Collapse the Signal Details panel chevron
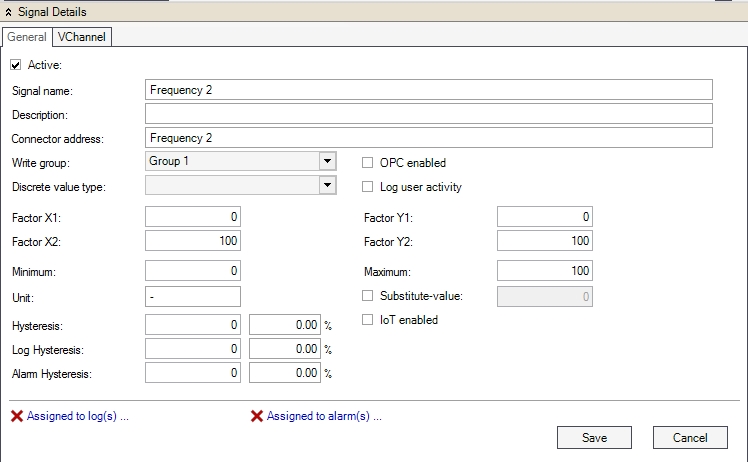748x462 pixels. pyautogui.click(x=9, y=12)
